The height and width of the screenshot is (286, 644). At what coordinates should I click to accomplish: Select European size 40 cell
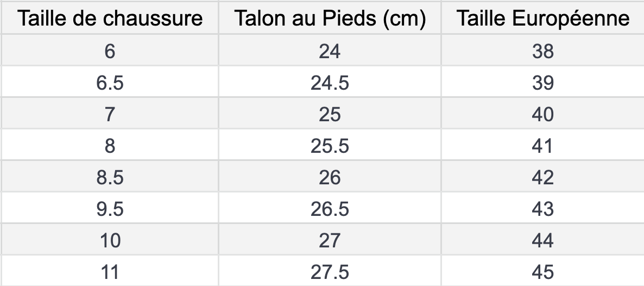(542, 114)
